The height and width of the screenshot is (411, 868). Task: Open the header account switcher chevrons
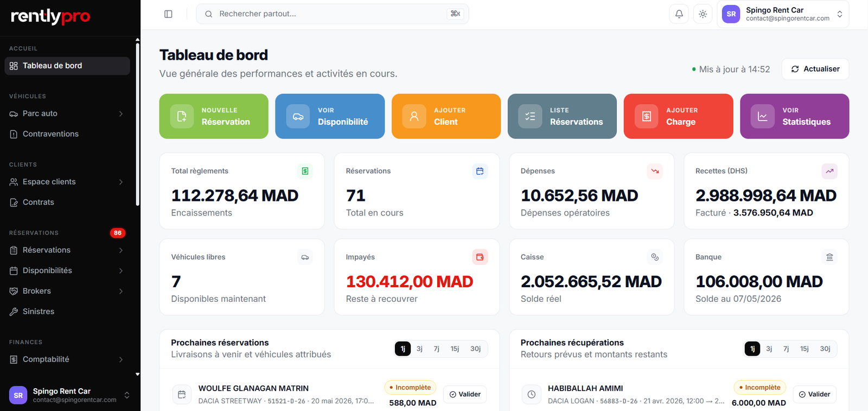click(x=839, y=14)
